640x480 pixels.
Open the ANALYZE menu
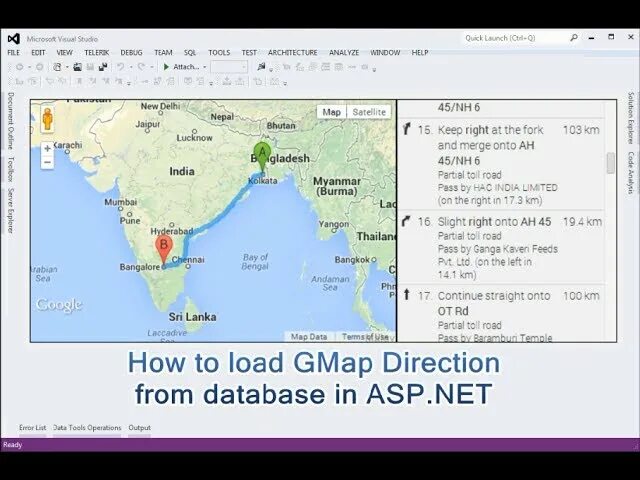click(x=344, y=53)
